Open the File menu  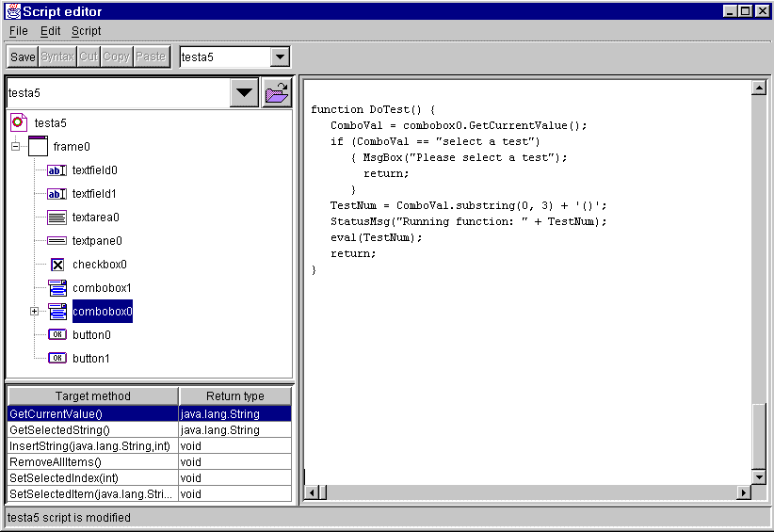click(x=18, y=31)
